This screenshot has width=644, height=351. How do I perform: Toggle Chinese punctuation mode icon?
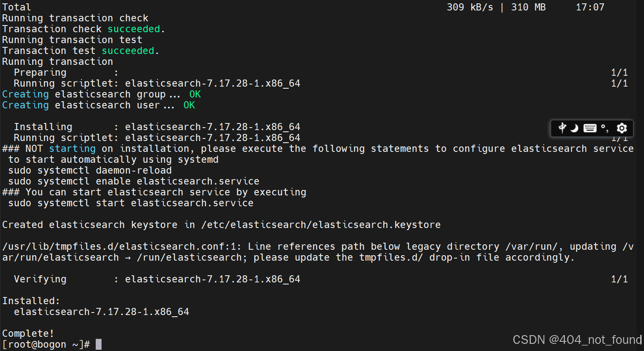click(x=605, y=128)
